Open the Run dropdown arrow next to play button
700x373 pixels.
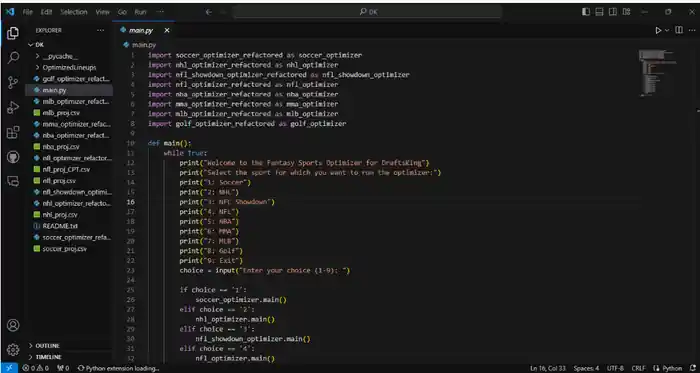coord(667,30)
